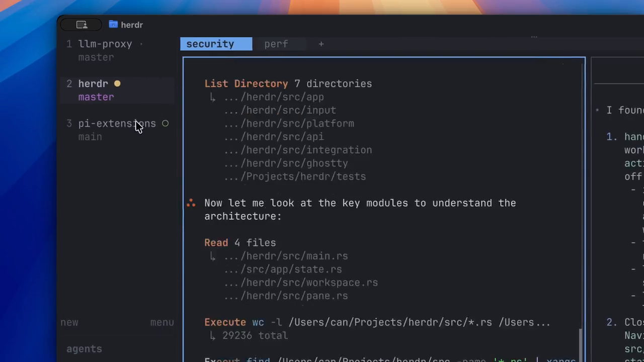The width and height of the screenshot is (644, 362).
Task: Switch to the perf tab
Action: click(276, 44)
